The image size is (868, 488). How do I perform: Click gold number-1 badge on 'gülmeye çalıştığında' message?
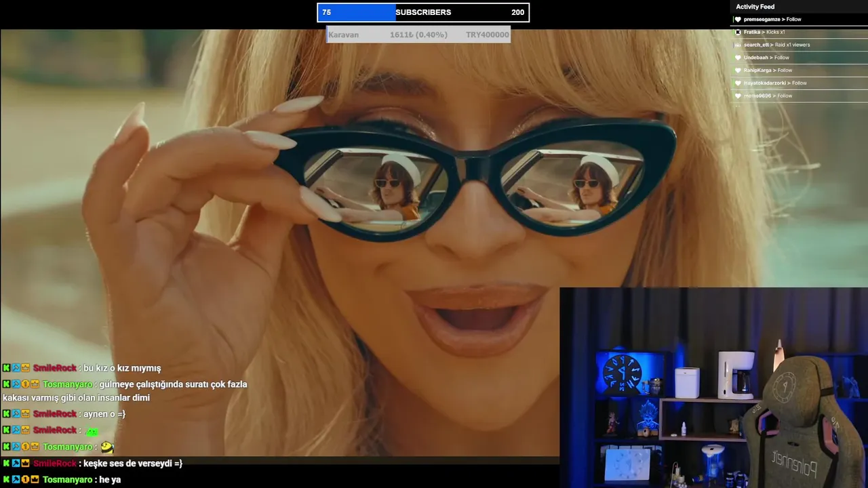25,384
